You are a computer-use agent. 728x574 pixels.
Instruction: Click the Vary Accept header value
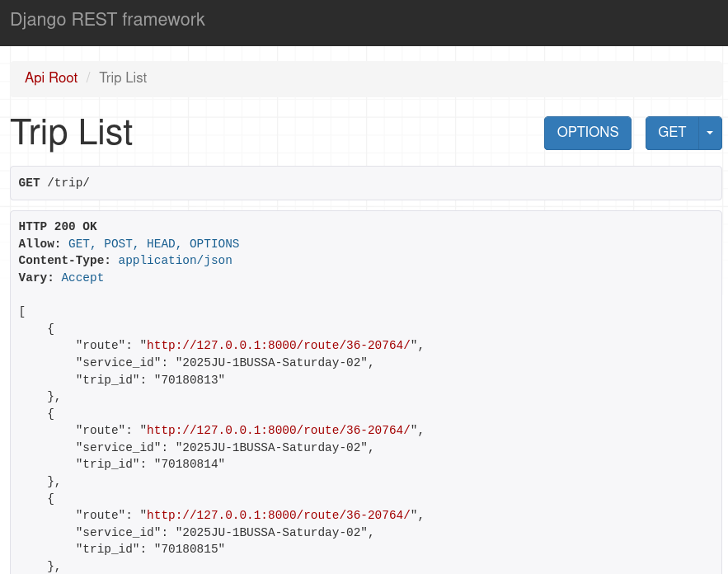click(x=82, y=277)
